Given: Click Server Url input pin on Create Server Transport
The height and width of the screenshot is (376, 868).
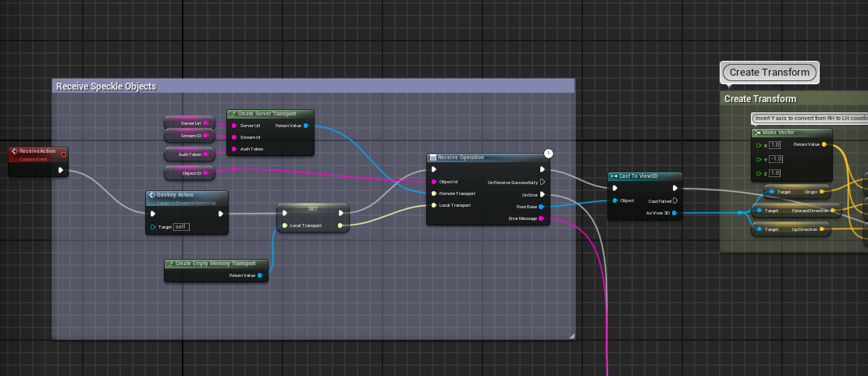Looking at the screenshot, I should (x=234, y=125).
